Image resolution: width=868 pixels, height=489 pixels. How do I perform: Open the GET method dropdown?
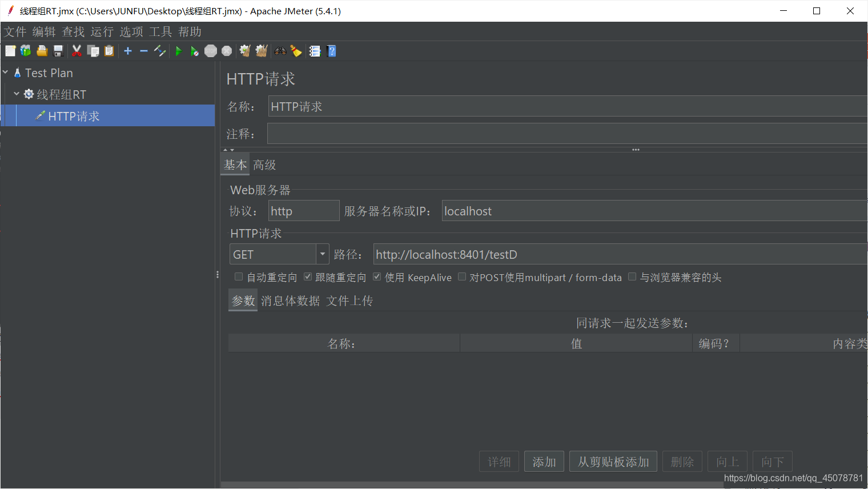tap(323, 254)
